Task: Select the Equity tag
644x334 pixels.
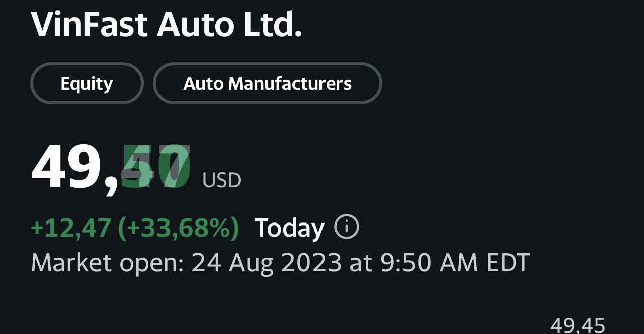Action: pos(87,83)
